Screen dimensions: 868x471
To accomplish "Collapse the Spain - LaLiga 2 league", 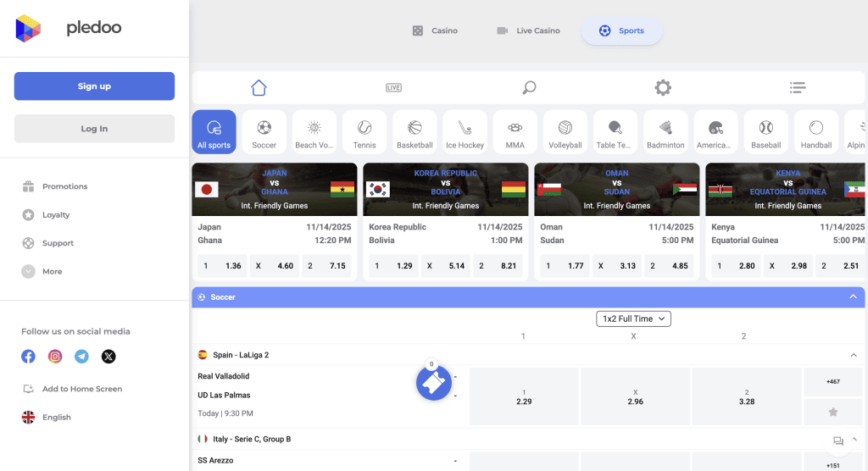I will (x=853, y=355).
